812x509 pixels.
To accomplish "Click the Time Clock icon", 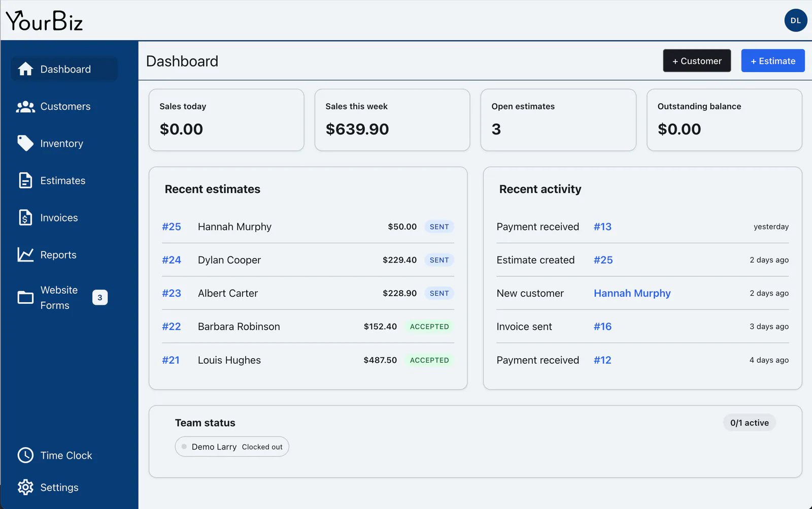I will (25, 455).
